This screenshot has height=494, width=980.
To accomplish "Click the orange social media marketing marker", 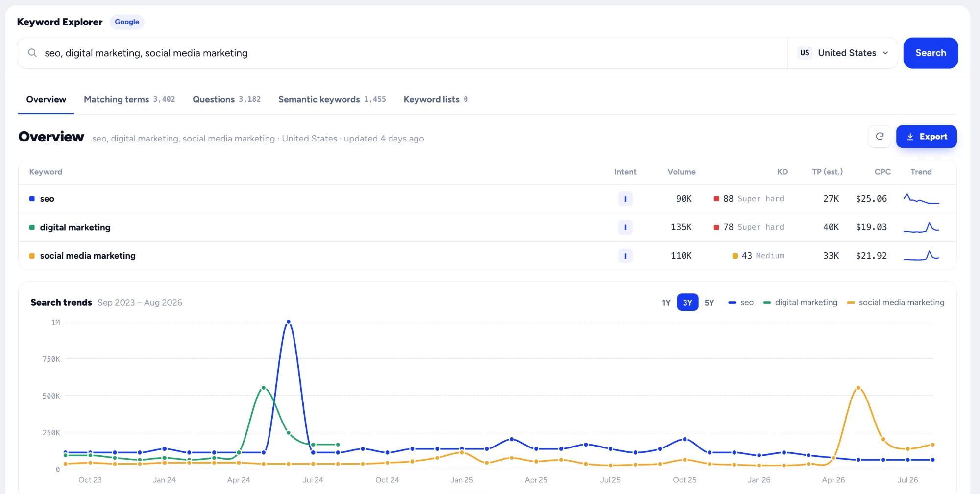I will click(32, 256).
